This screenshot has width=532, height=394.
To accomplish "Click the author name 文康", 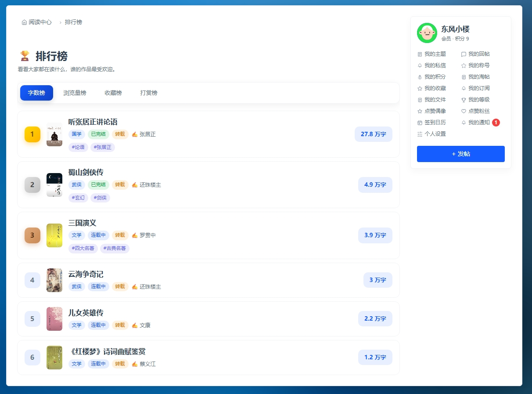I will [x=145, y=325].
